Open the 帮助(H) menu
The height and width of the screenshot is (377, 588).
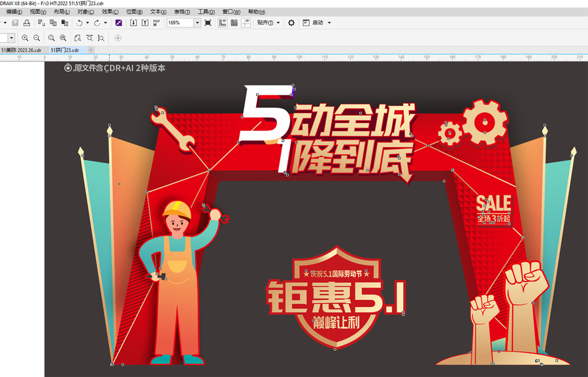pos(257,12)
